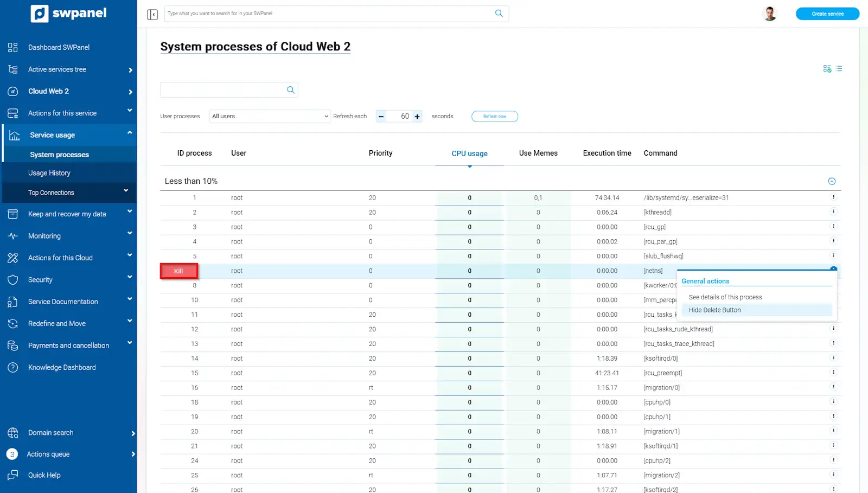Open Usage History in sidebar
This screenshot has height=493, width=868.
coord(49,173)
